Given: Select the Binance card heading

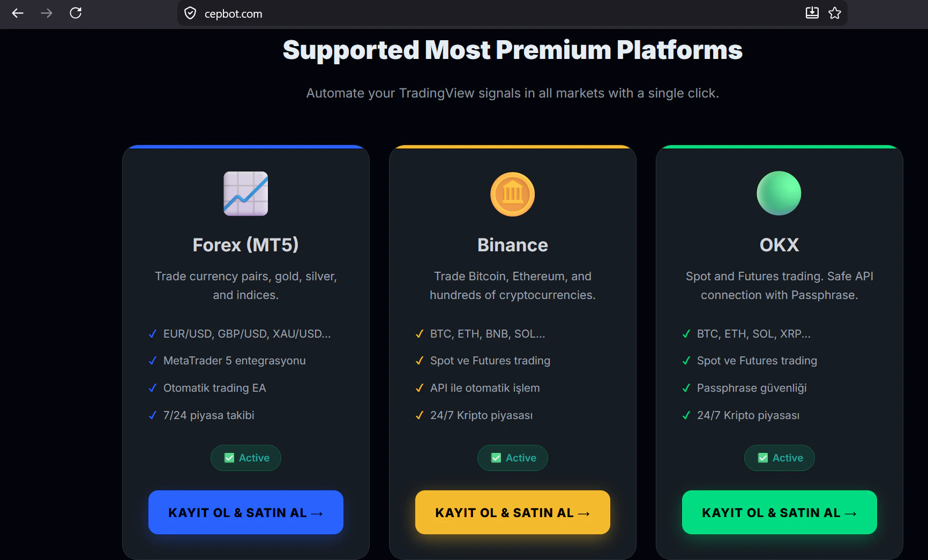Looking at the screenshot, I should pos(513,245).
